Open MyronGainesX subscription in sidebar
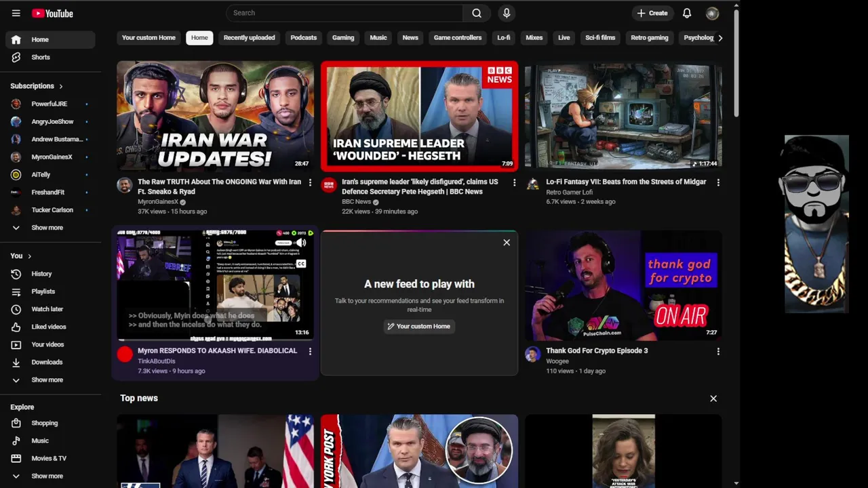Screen dimensions: 868x488 [x=50, y=157]
